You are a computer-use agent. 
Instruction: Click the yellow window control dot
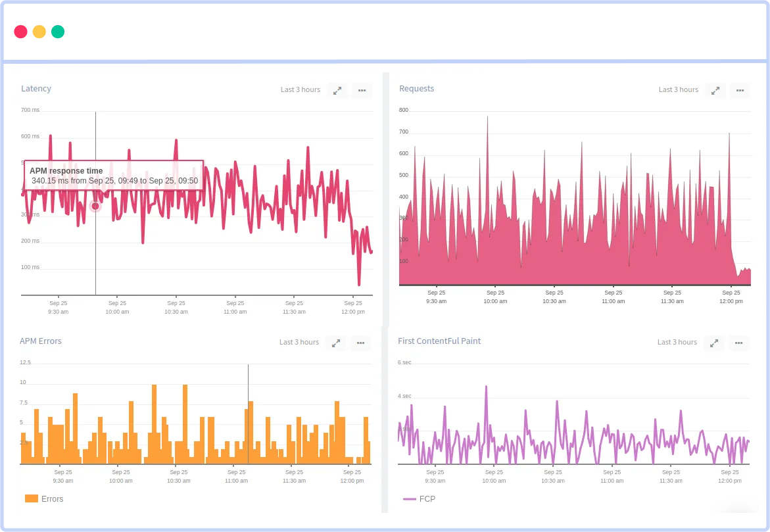tap(39, 32)
